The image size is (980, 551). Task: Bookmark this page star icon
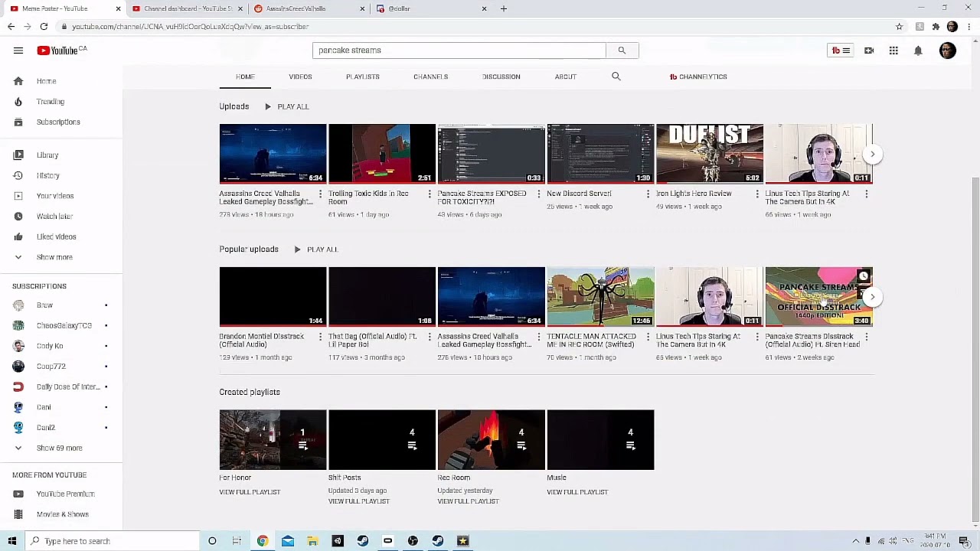pos(900,27)
